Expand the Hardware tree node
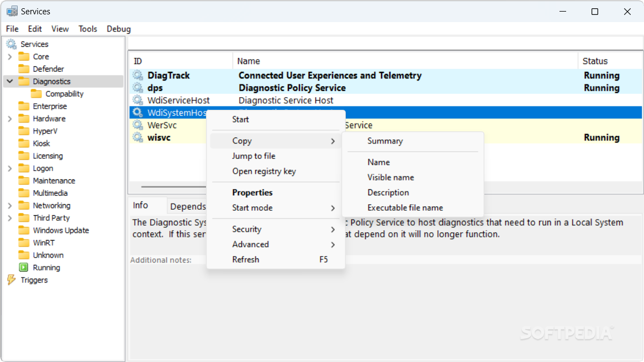Screen dimensions: 644x362 10,119
